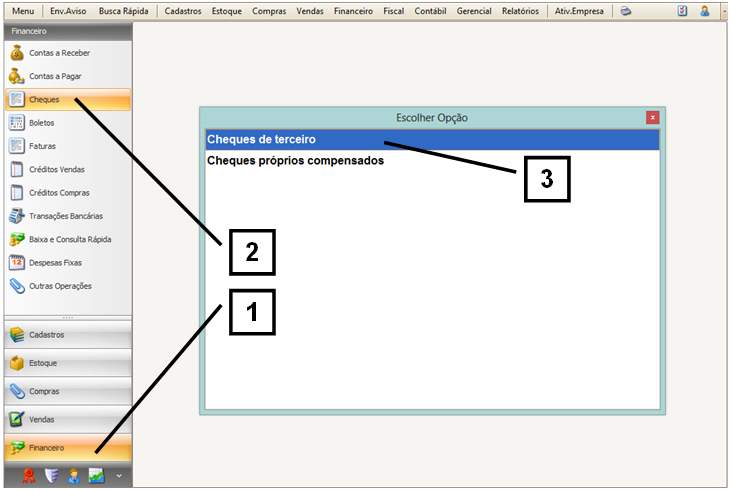The height and width of the screenshot is (490, 732).
Task: Close the Escolher Opção dialog
Action: (x=652, y=117)
